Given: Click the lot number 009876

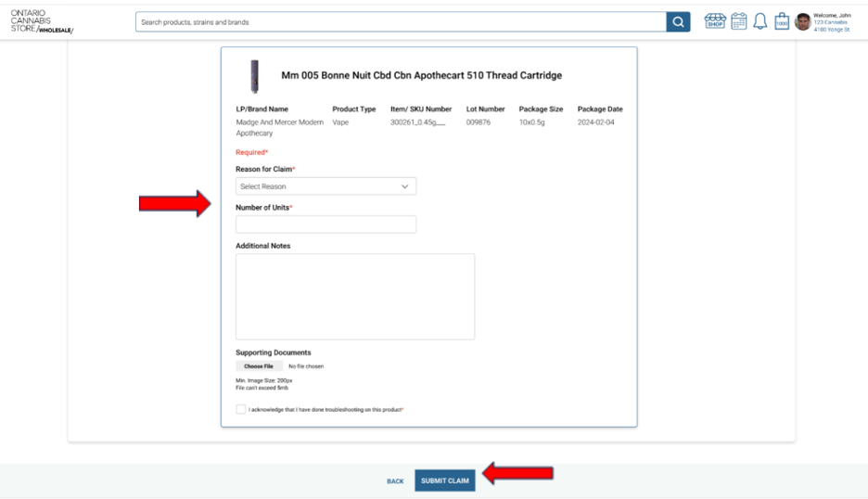Looking at the screenshot, I should coord(479,122).
